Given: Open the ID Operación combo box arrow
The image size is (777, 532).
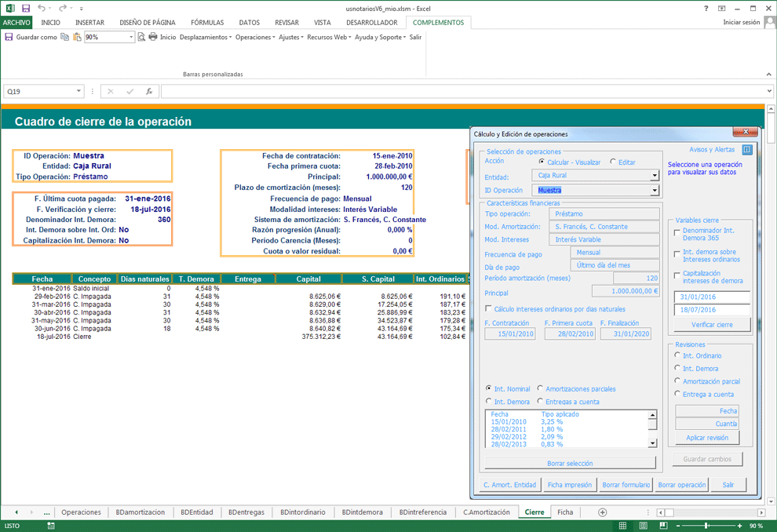Looking at the screenshot, I should click(x=655, y=190).
